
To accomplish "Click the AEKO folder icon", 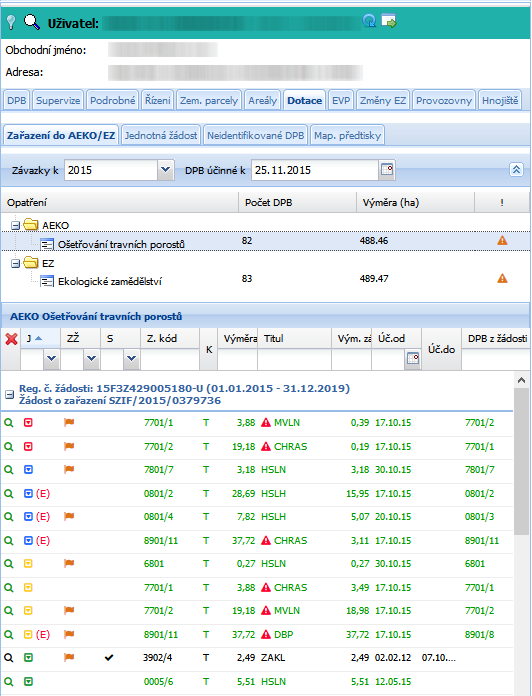I will click(31, 225).
